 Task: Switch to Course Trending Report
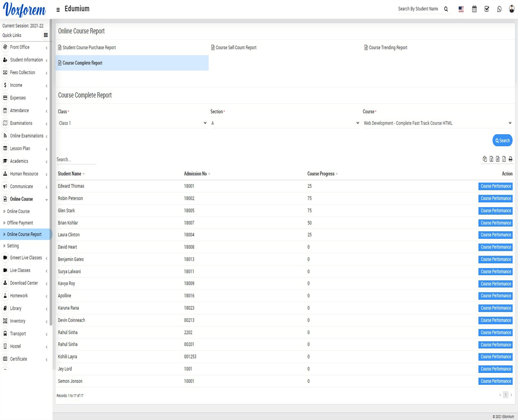point(388,48)
